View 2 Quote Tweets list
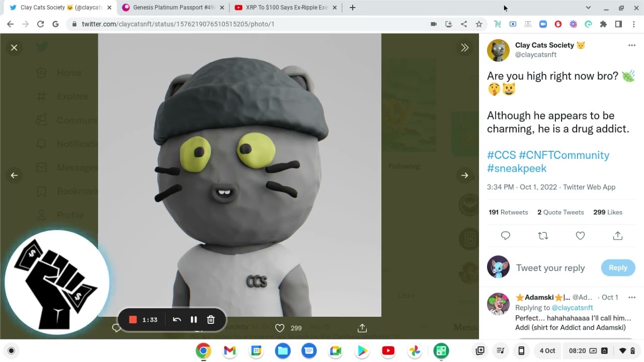644x362 pixels. pos(560,212)
